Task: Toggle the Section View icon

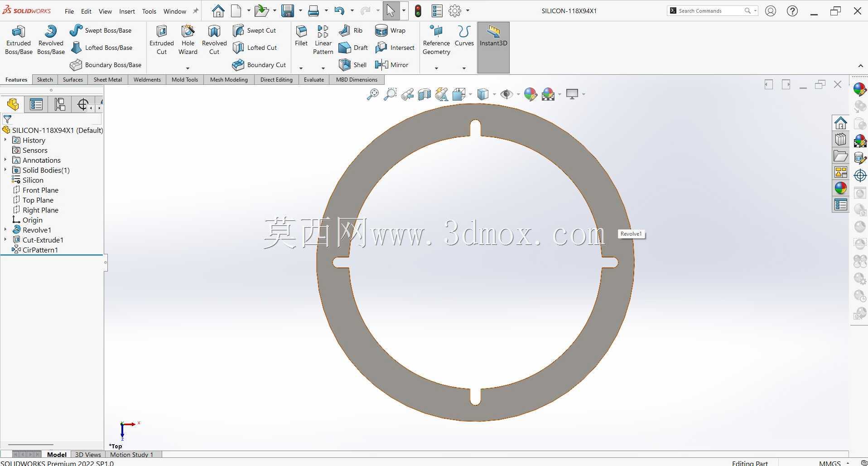Action: [424, 94]
